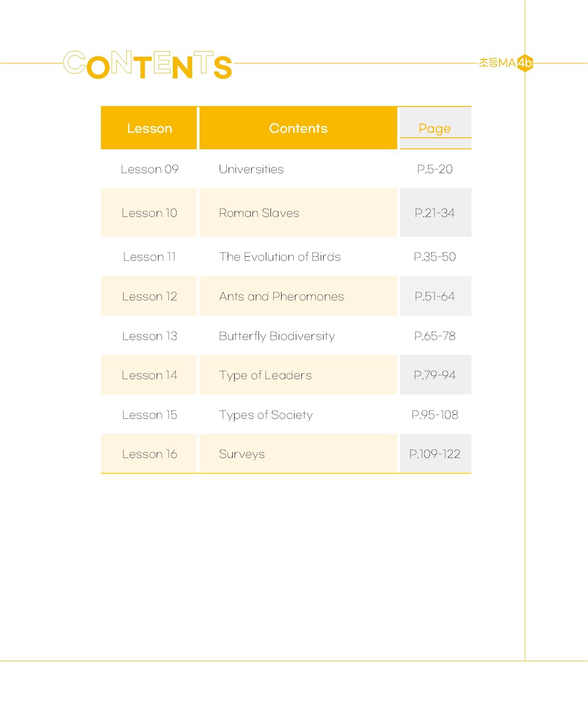Image resolution: width=588 pixels, height=724 pixels.
Task: Click the Lesson 16 label
Action: coord(149,454)
